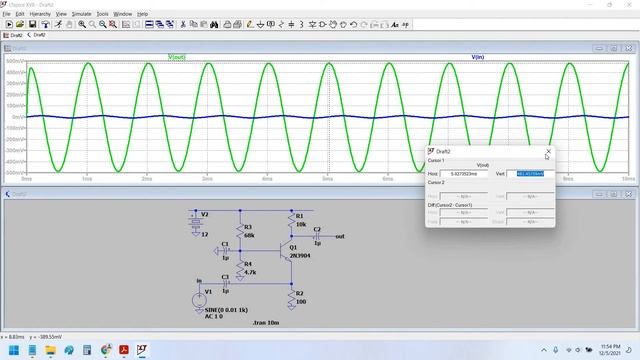Click the R2 100 resistor label
Image resolution: width=640 pixels, height=360 pixels.
(x=301, y=298)
